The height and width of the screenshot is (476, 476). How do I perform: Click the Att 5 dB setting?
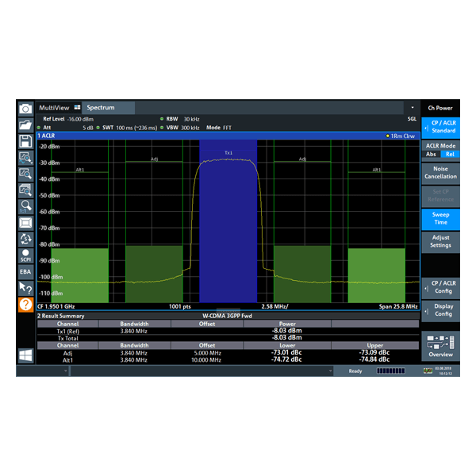pyautogui.click(x=65, y=128)
